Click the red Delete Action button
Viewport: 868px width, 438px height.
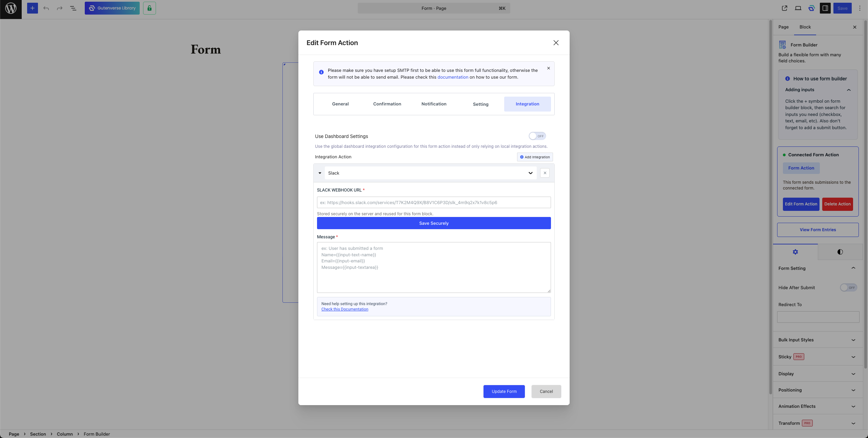[x=837, y=204]
